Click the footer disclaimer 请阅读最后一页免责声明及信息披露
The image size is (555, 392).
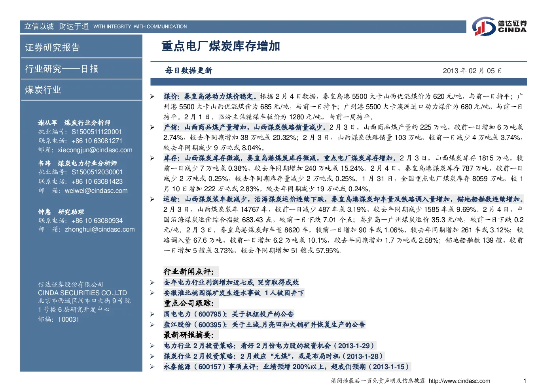[x=378, y=381]
